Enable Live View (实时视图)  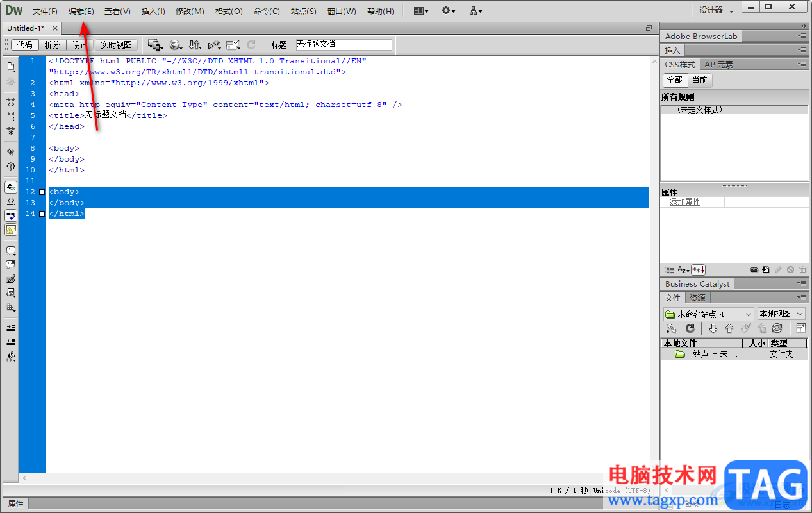click(117, 45)
